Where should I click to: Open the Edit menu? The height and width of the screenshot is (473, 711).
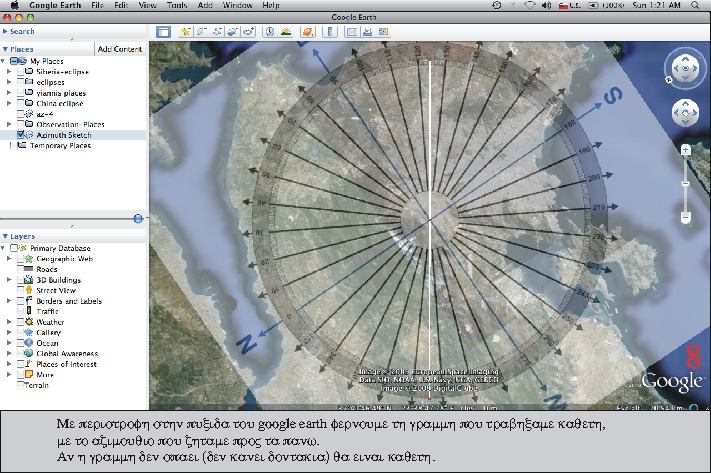tap(121, 5)
